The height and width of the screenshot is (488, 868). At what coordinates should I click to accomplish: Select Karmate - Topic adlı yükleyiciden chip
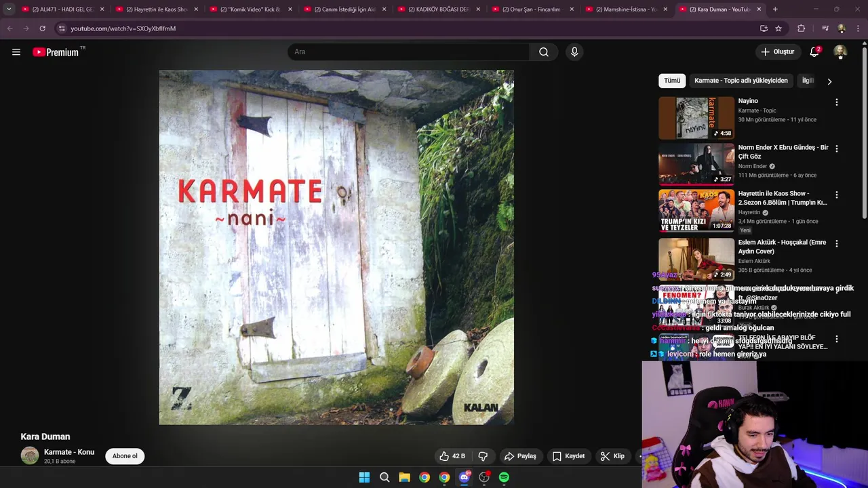click(741, 81)
